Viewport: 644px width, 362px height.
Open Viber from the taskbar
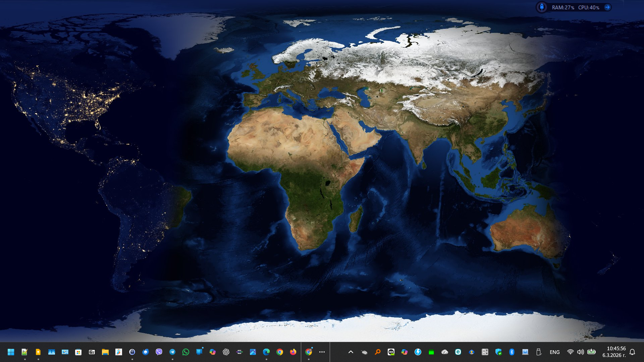tap(159, 352)
